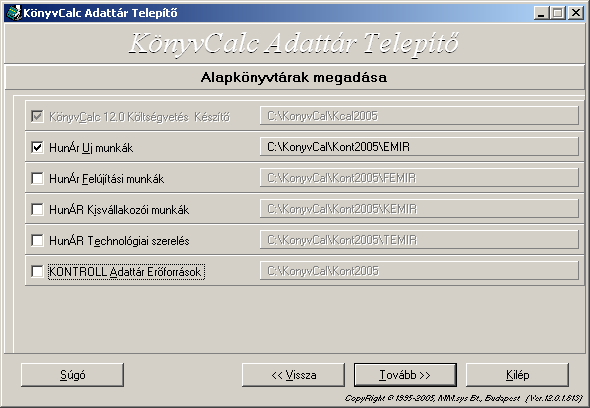Click the C:\KonyvCal\Kont2005\FEMIR path field
Image resolution: width=590 pixels, height=408 pixels.
tap(419, 178)
